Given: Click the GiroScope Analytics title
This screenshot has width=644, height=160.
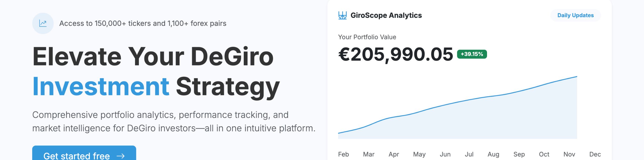Looking at the screenshot, I should click(386, 15).
